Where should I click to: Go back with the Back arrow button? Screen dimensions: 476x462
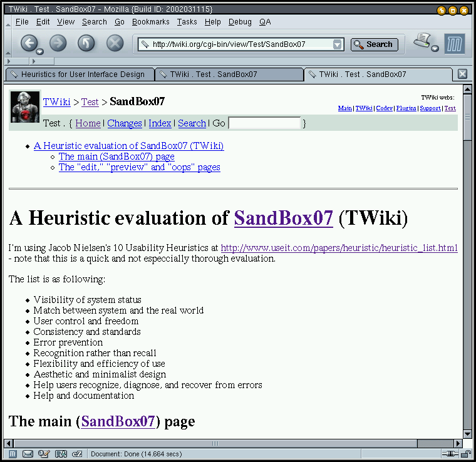[29, 43]
